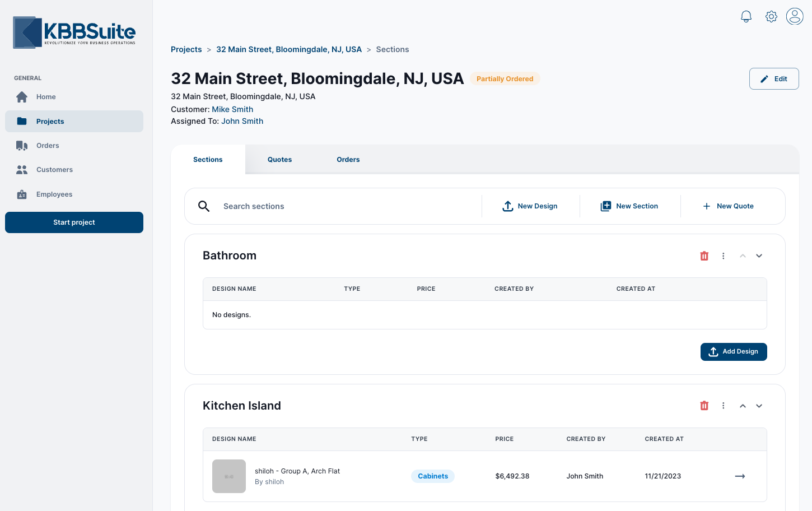Open Mike Smith customer link

point(232,109)
